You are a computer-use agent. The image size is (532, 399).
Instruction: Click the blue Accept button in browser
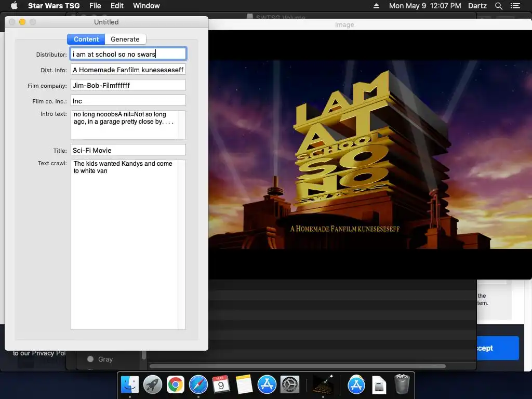pos(497,348)
